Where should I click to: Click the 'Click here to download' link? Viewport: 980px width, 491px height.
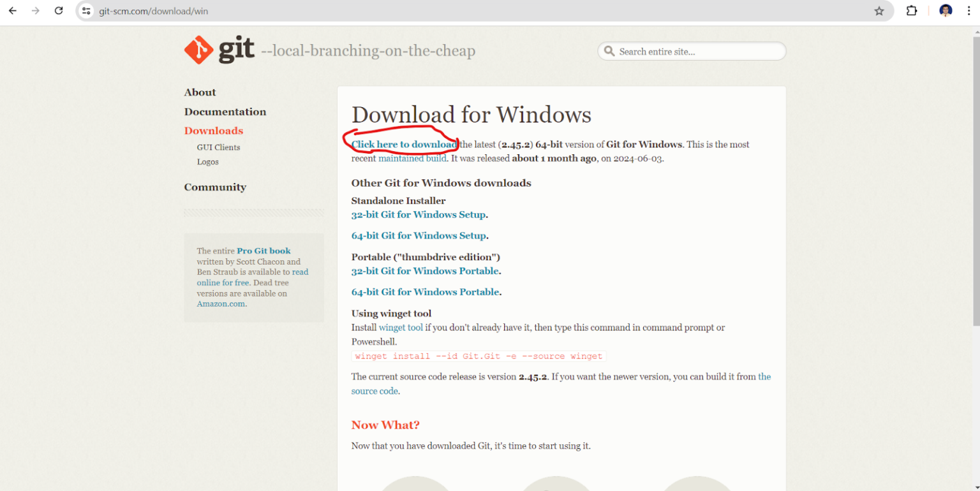(404, 145)
